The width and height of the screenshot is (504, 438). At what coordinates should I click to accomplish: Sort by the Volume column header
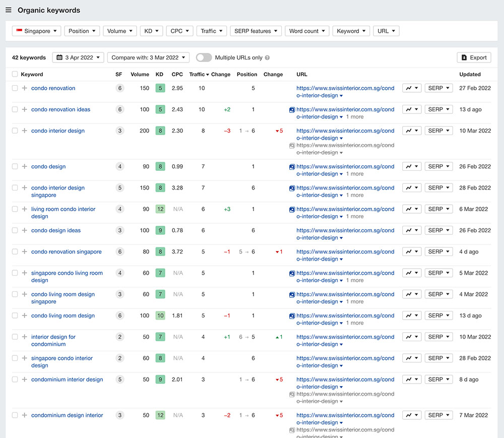click(x=140, y=74)
